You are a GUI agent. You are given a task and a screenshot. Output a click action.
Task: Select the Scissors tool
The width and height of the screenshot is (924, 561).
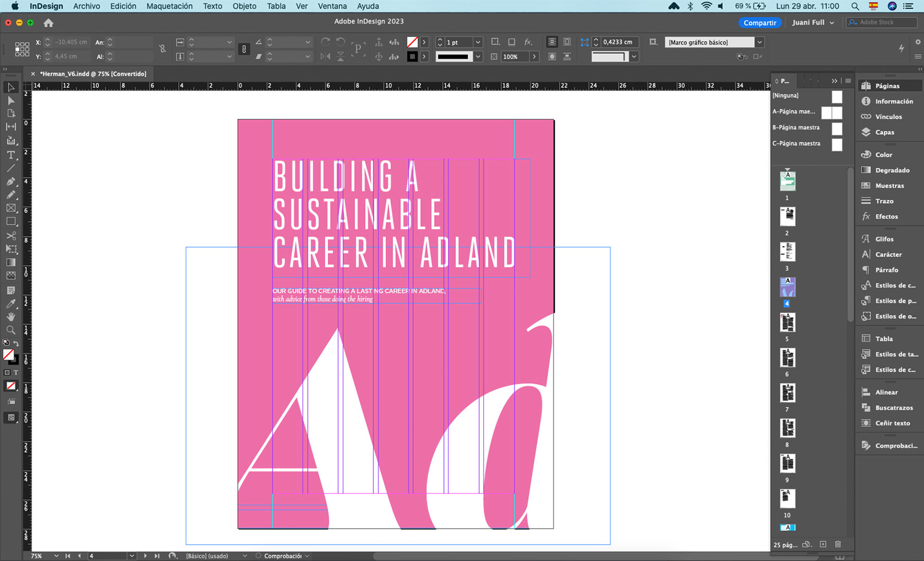(x=11, y=236)
